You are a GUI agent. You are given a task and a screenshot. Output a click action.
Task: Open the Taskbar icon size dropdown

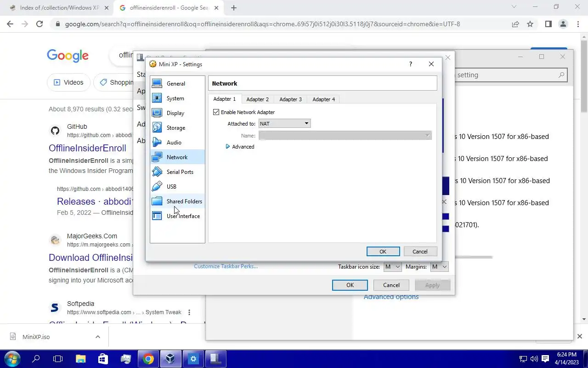392,267
